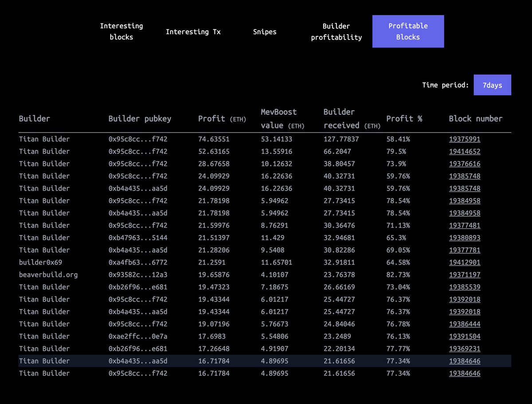Select the beaverbuild.org builder name
Screen dimensions: 532x404
(x=48, y=275)
